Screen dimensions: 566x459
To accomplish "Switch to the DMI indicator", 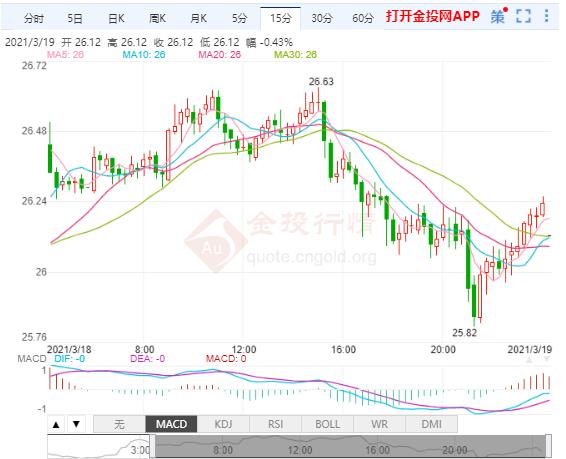I will coord(431,424).
